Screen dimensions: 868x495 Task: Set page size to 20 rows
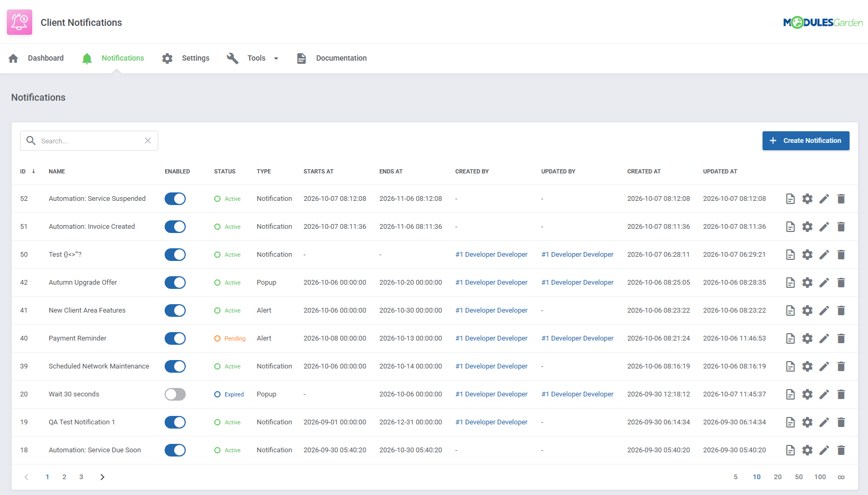tap(778, 477)
